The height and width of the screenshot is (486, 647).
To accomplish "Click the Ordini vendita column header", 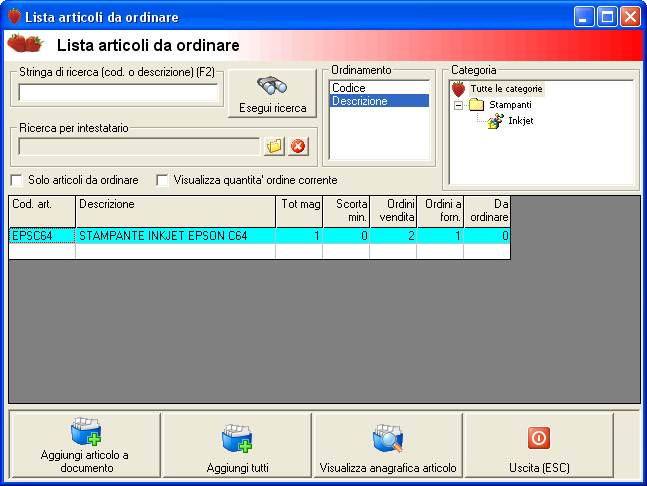I will (393, 212).
